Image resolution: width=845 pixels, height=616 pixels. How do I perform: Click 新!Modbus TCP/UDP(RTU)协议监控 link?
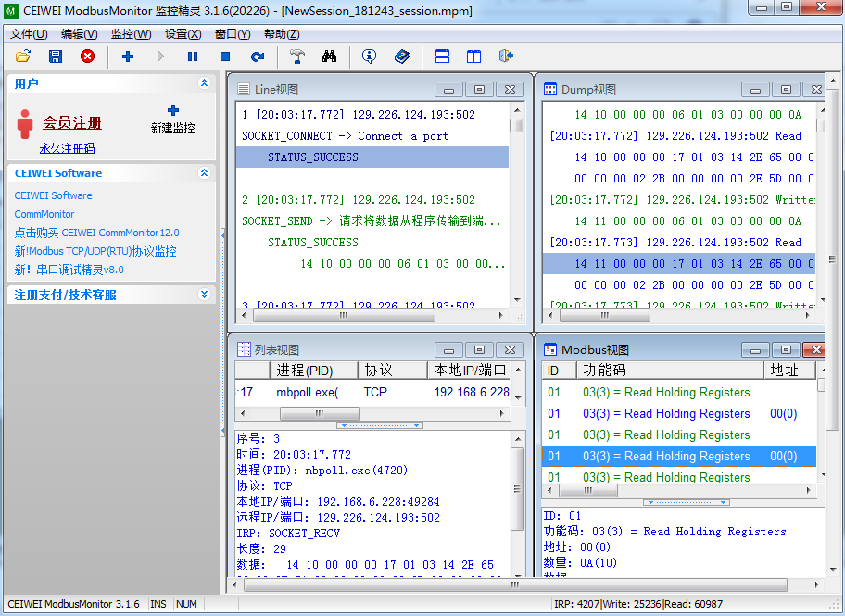(95, 251)
